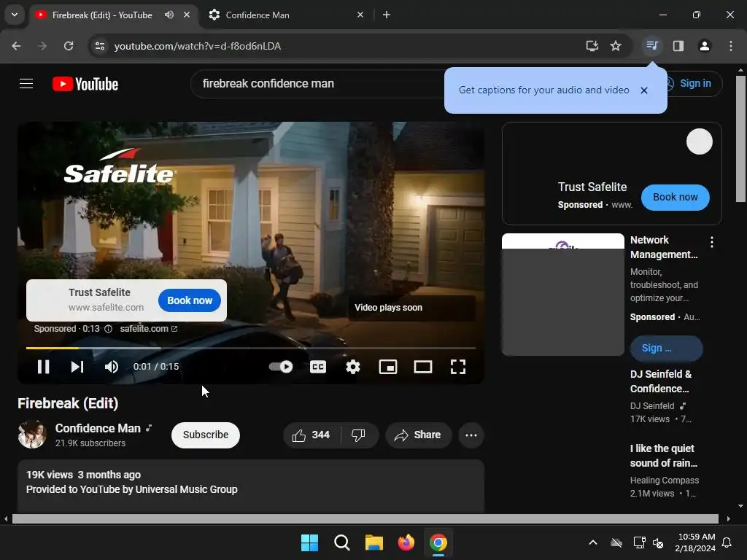
Task: Open the safelite.com link below the ad
Action: point(149,329)
